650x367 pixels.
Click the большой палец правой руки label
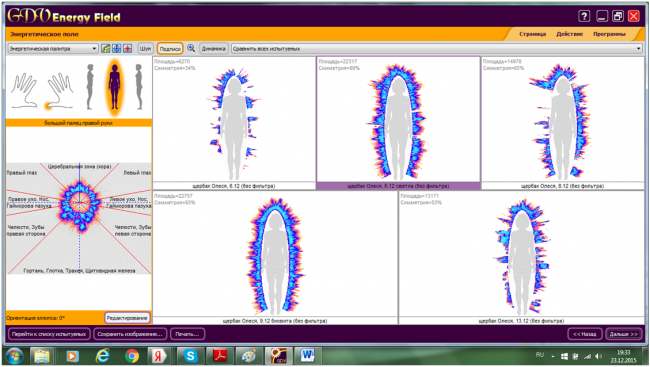(79, 123)
